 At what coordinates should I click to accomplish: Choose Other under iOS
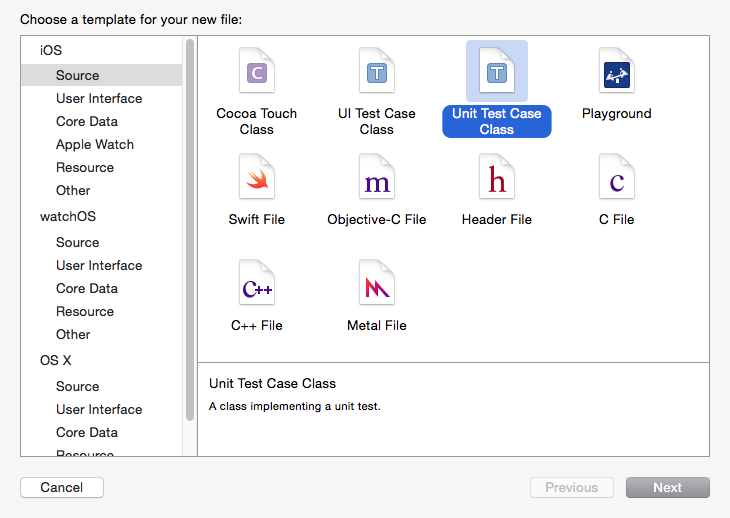73,190
